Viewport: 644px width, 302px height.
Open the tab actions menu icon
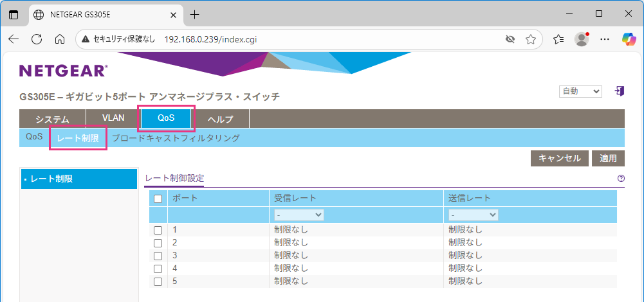[14, 14]
